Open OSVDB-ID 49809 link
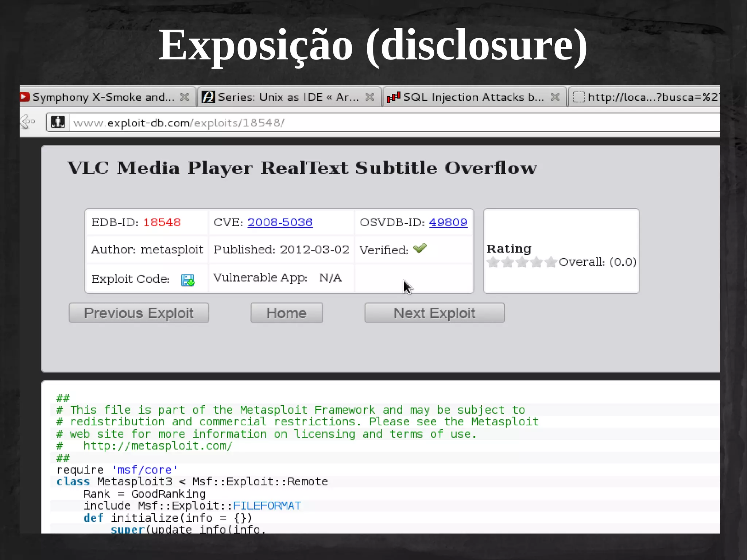Viewport: 747px width, 560px height. point(448,222)
